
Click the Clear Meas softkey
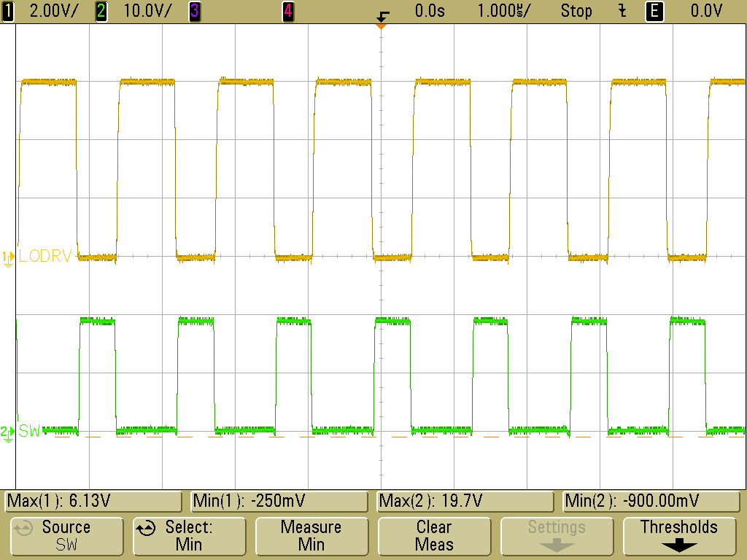[x=434, y=536]
